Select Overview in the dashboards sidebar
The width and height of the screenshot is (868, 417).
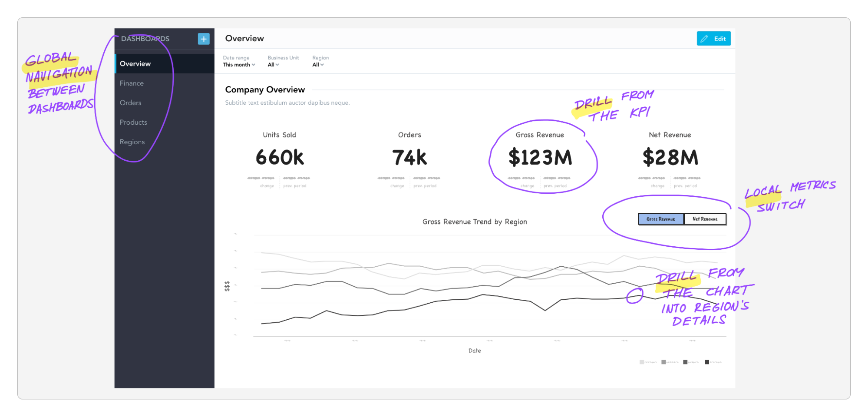tap(135, 64)
